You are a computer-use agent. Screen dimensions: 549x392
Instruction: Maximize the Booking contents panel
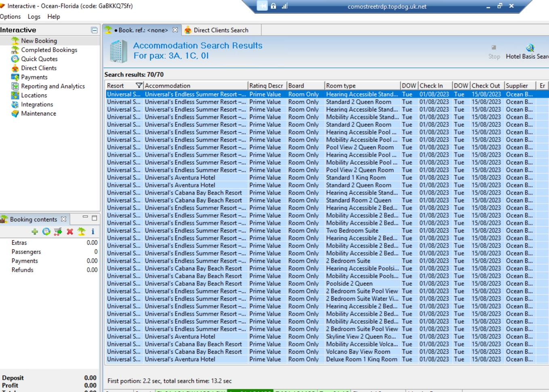click(95, 218)
